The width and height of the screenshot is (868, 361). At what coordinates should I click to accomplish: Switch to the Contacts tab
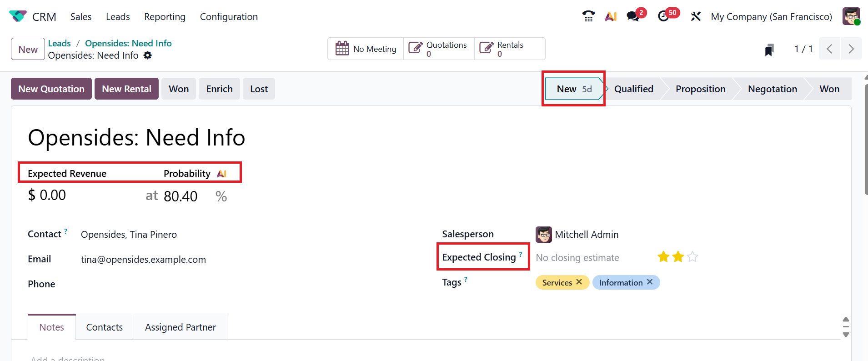tap(105, 327)
